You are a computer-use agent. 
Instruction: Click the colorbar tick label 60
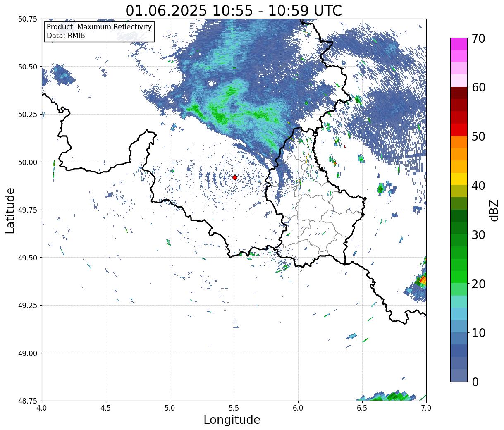(x=478, y=87)
